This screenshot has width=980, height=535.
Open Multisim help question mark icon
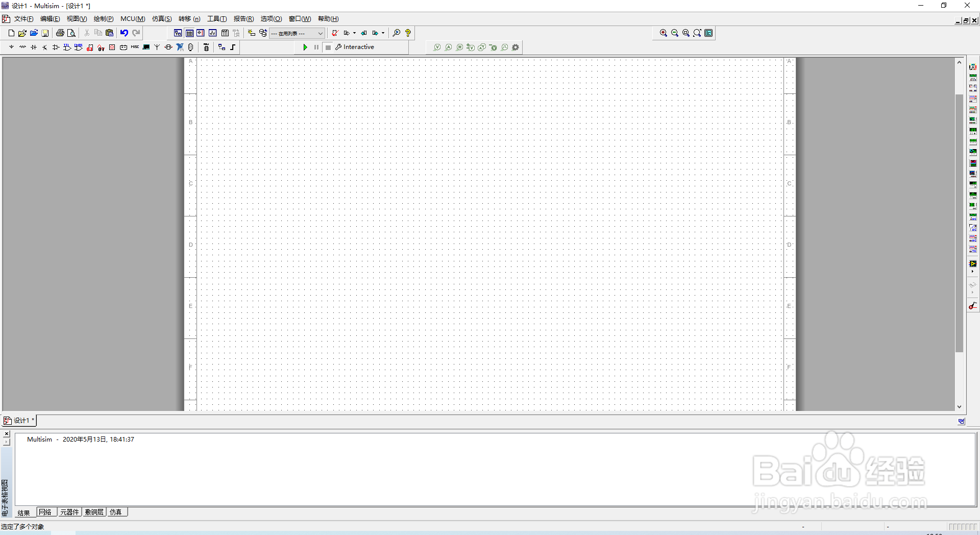click(x=408, y=33)
